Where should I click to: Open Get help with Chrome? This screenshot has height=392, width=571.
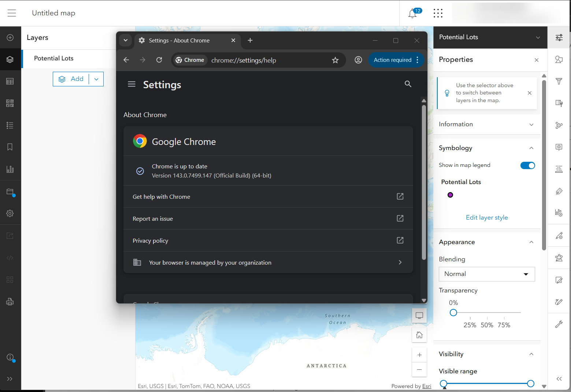[268, 197]
